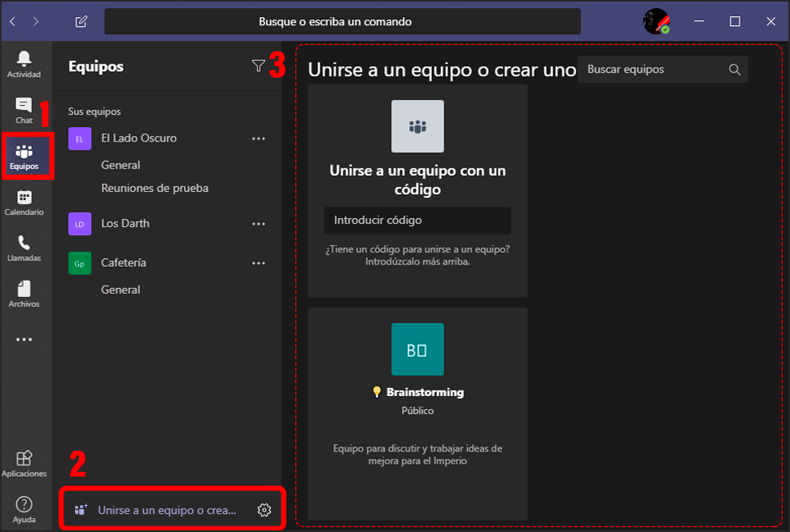Open more options for El Lado Oscuro
Image resolution: width=790 pixels, height=532 pixels.
259,138
